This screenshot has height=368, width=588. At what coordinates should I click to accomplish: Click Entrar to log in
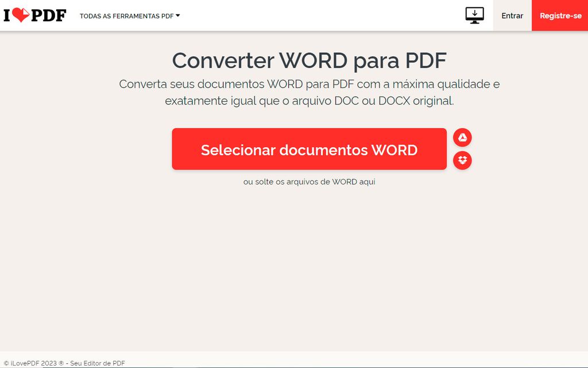point(512,16)
